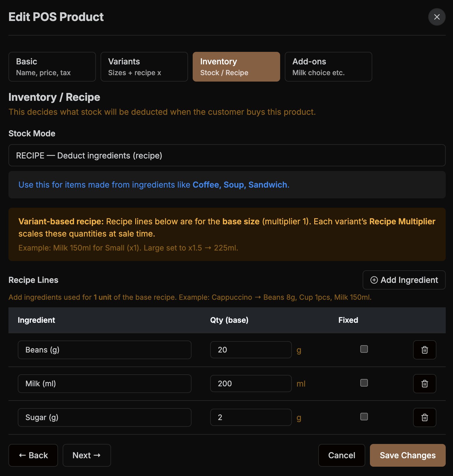Go to the Next step
Viewport: 453px width, 476px height.
[87, 455]
